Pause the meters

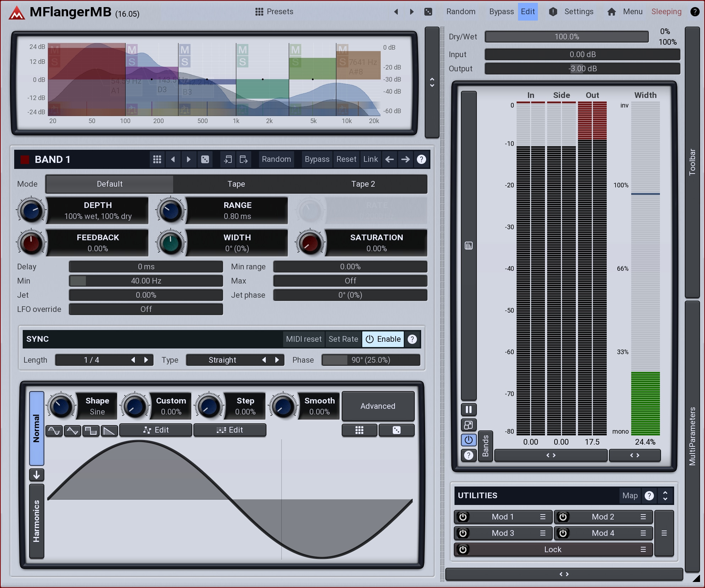point(469,410)
